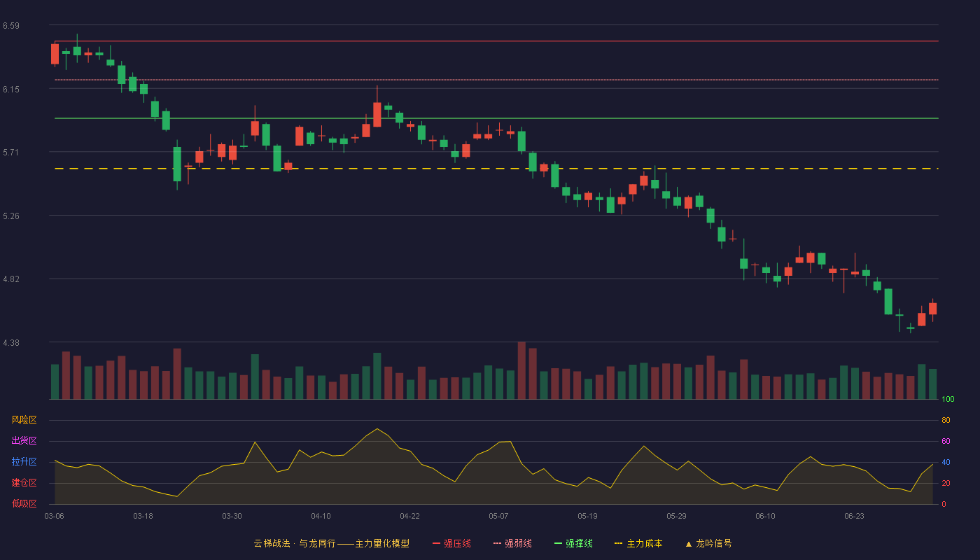980x560 pixels.
Task: Click the pink dotted 强弱线 line on chart
Action: click(x=496, y=80)
